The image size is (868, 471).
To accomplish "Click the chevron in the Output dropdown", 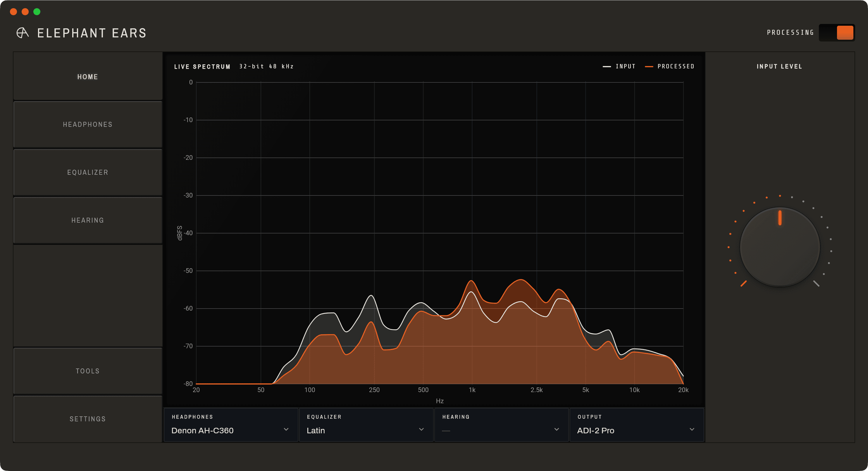I will pyautogui.click(x=692, y=429).
